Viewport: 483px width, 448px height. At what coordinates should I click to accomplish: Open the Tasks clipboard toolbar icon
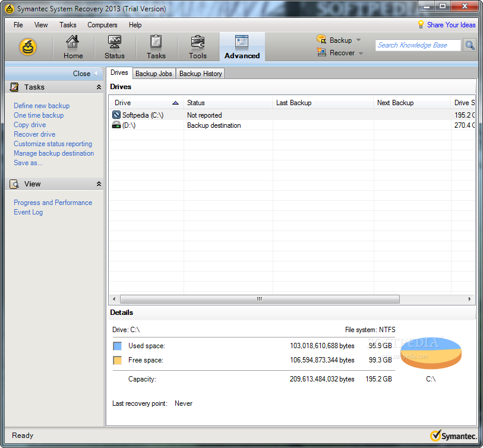[x=156, y=47]
